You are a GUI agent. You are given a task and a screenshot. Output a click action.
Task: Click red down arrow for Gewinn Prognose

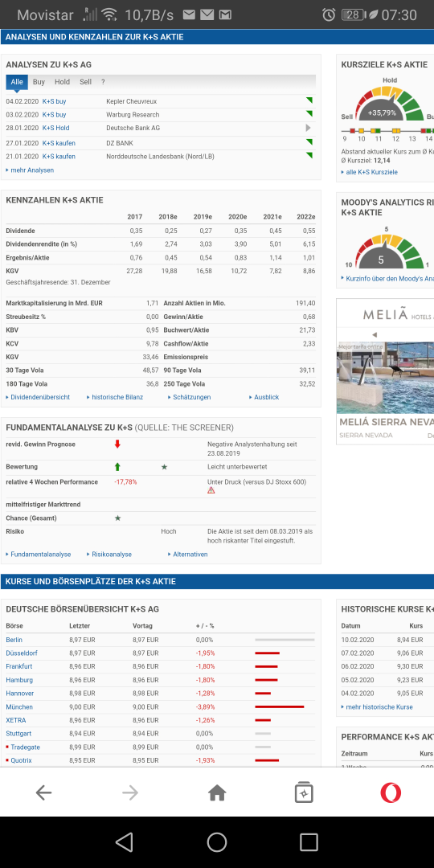[x=117, y=444]
